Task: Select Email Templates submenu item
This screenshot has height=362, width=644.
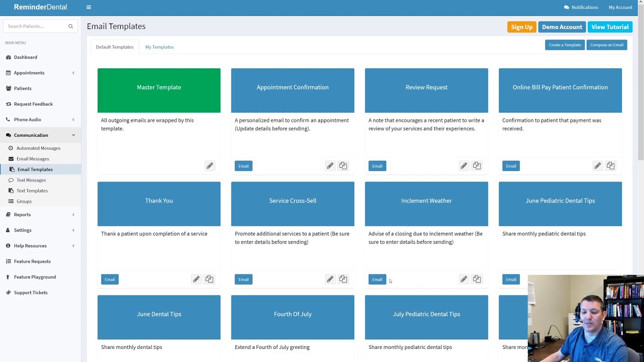Action: click(x=40, y=169)
